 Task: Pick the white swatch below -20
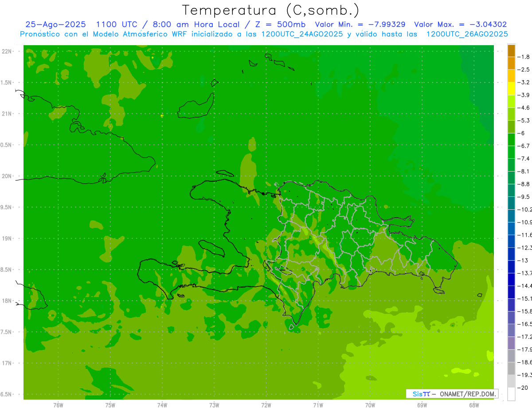(x=511, y=394)
